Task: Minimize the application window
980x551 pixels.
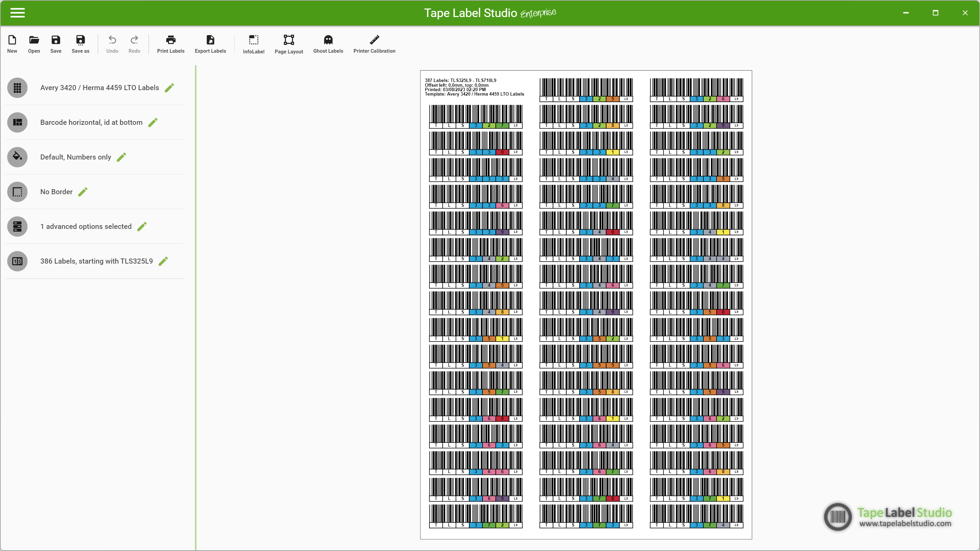Action: 906,13
